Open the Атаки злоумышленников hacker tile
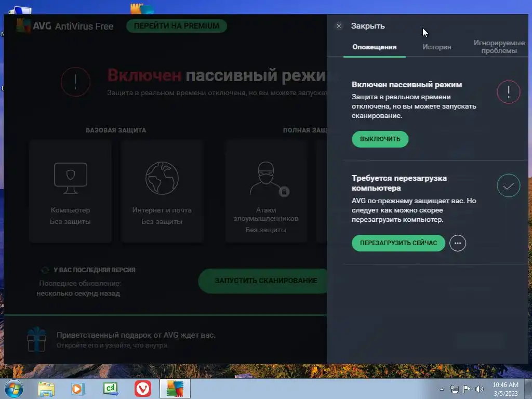Screen dimensions: 532x399 coord(266,191)
